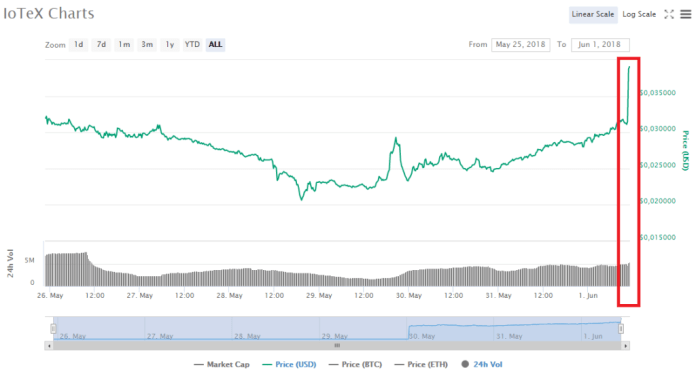Click the 29. May date label on x-axis
Image resolution: width=696 pixels, height=372 pixels.
pos(319,295)
